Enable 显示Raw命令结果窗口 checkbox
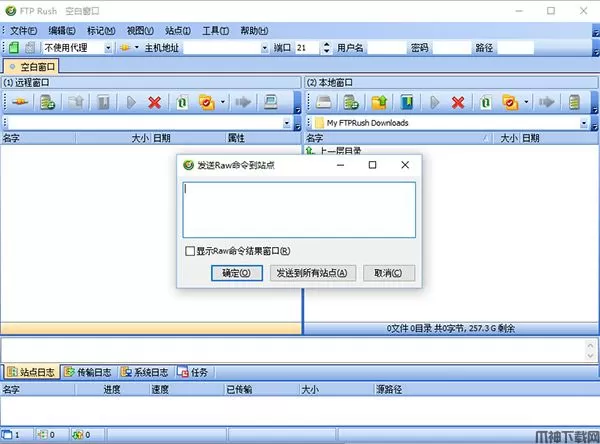The width and height of the screenshot is (600, 444). click(x=190, y=251)
